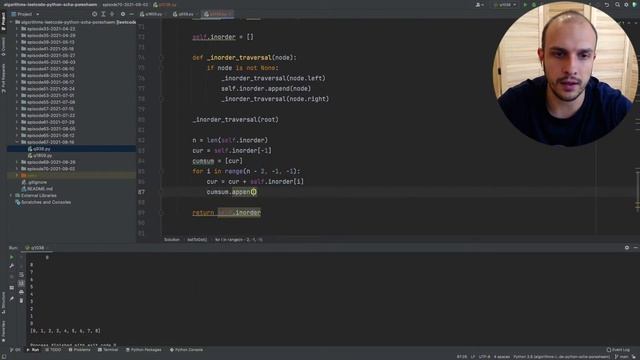Click the collapse all icon in Project toolbar

[112, 14]
